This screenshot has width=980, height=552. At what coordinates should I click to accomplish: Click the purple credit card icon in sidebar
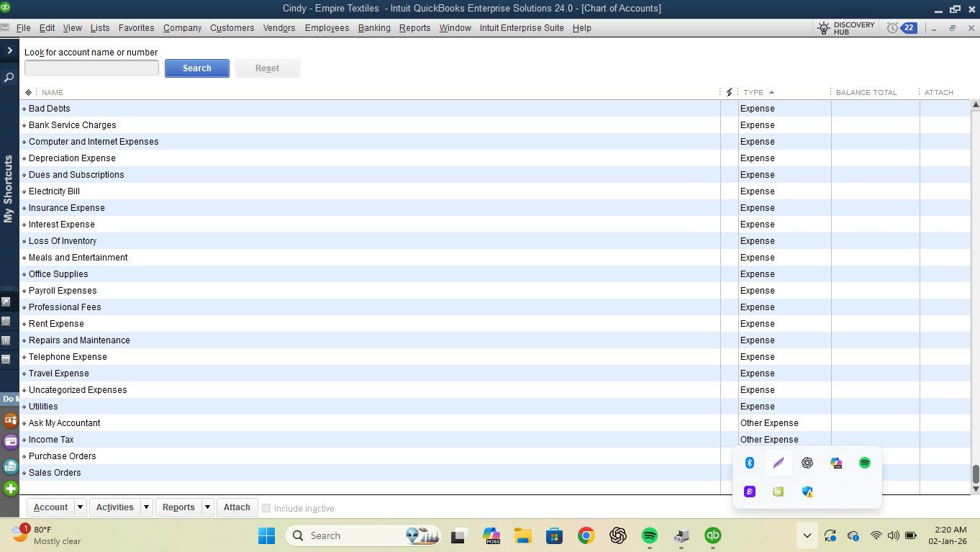[x=10, y=442]
